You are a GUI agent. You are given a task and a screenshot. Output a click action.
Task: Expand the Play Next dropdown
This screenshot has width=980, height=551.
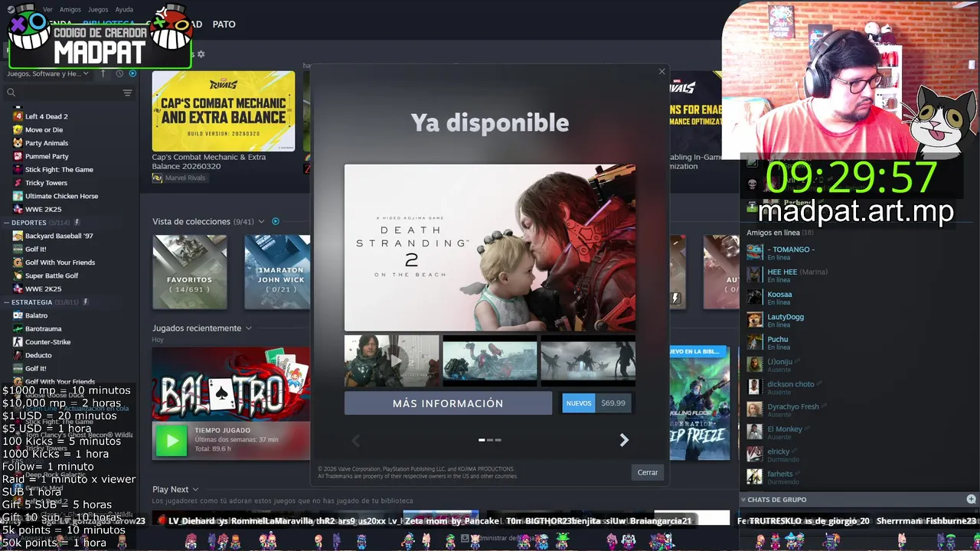coord(195,490)
